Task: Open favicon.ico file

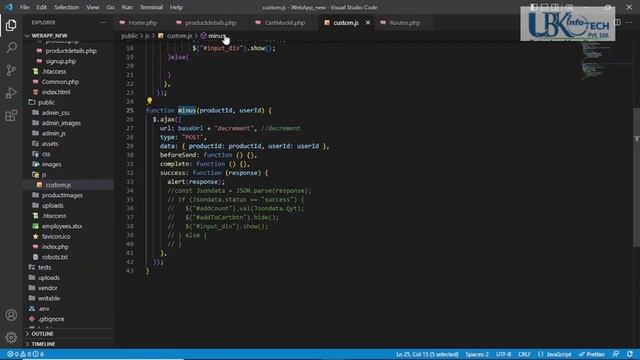Action: coord(56,236)
